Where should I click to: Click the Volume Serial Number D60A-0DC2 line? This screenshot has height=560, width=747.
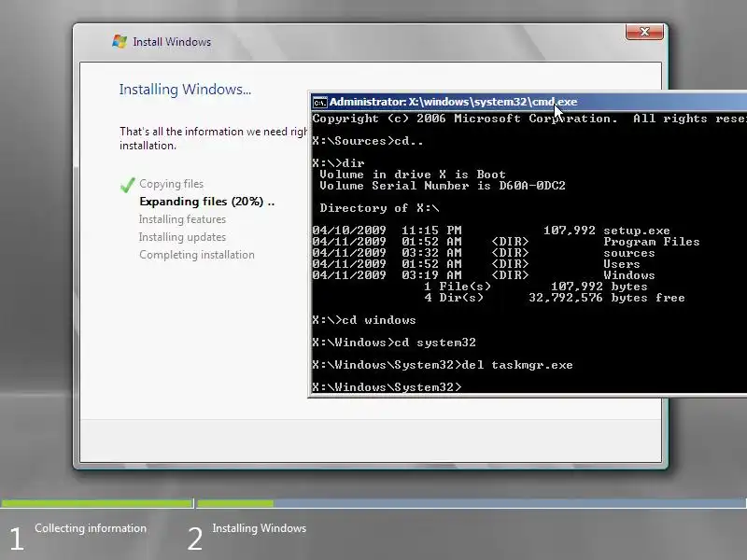pos(442,186)
